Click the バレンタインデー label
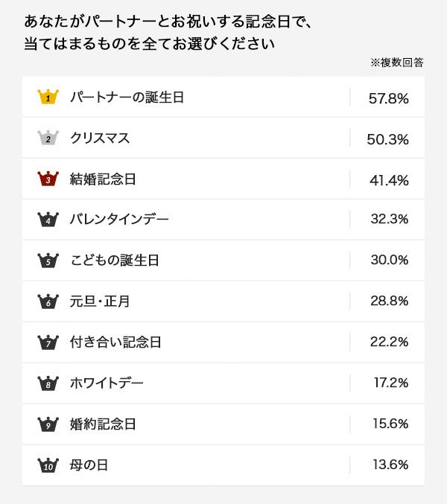This screenshot has height=504, width=447. [119, 220]
